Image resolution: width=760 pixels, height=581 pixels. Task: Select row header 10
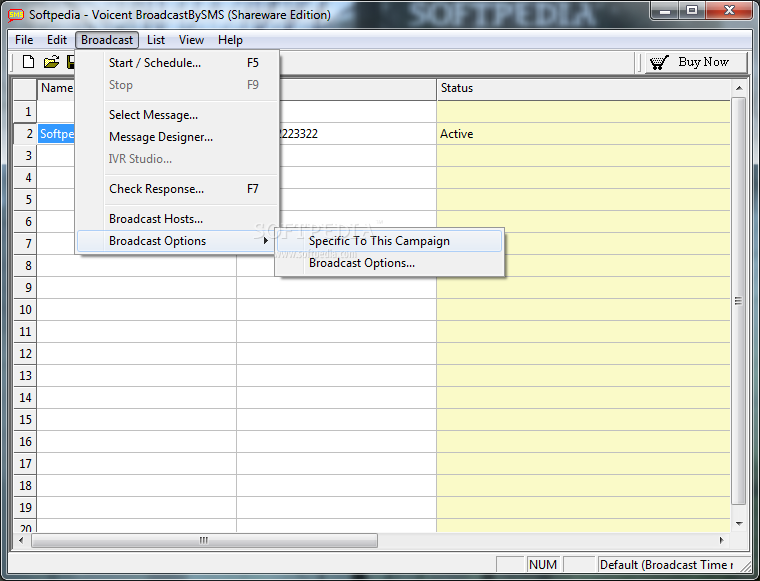[x=25, y=310]
